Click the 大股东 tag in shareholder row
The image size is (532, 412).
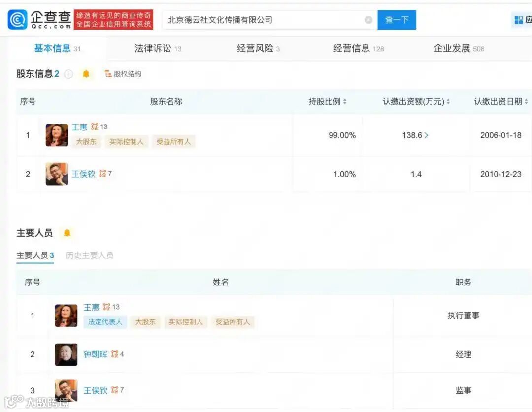click(86, 141)
